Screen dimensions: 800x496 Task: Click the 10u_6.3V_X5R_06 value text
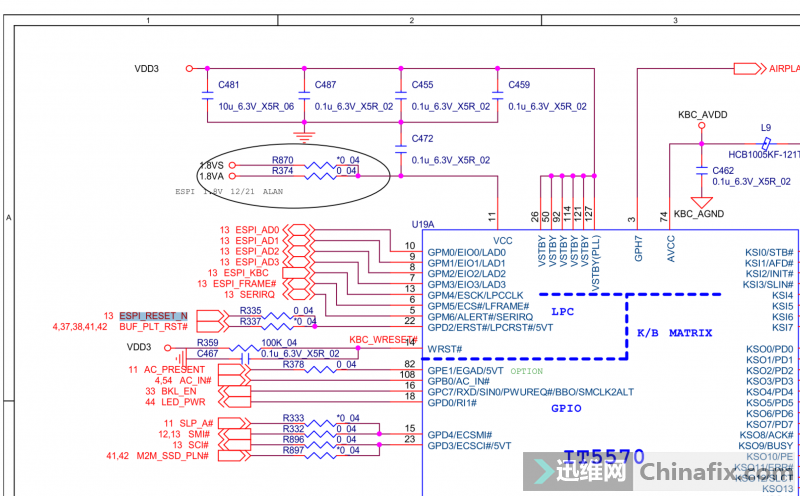pyautogui.click(x=257, y=107)
